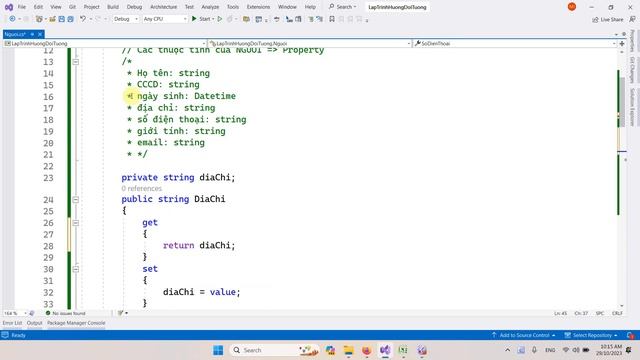Open the Any CPU platform dropdown
640x360 pixels.
point(165,19)
